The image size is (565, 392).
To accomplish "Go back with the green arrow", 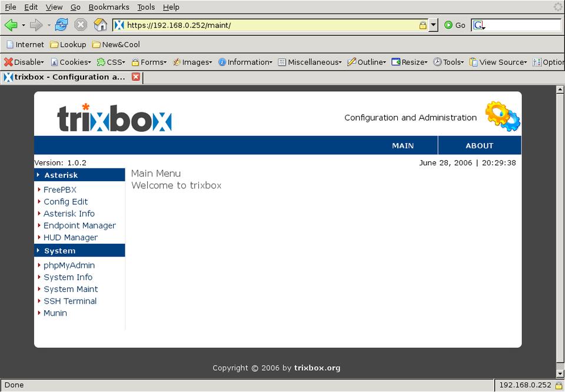I will [x=11, y=25].
